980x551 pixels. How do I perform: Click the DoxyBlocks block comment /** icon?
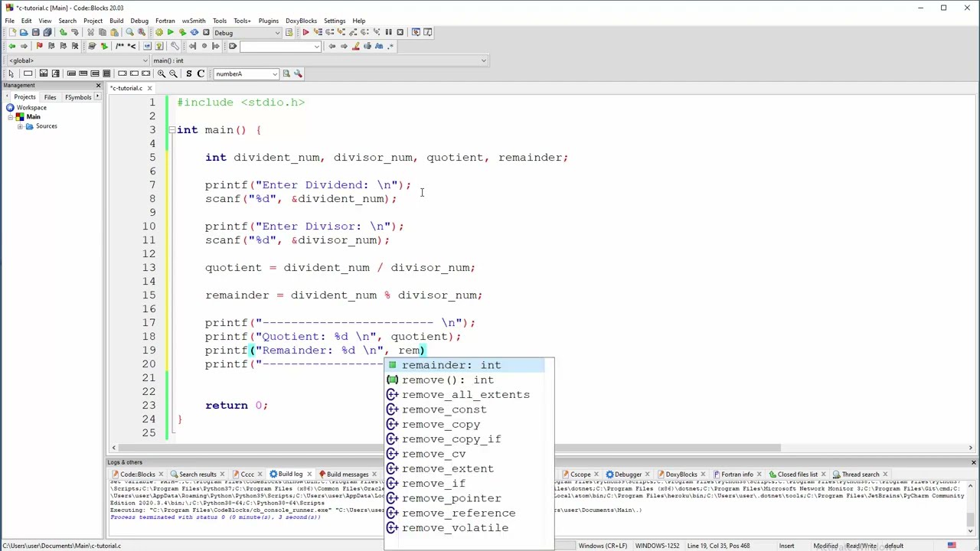[119, 46]
